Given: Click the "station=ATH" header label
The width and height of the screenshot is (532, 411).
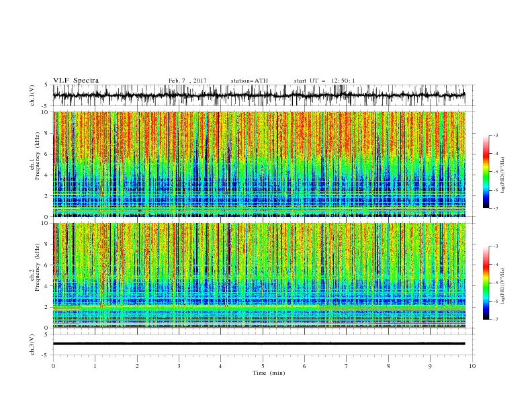Looking at the screenshot, I should pos(249,81).
